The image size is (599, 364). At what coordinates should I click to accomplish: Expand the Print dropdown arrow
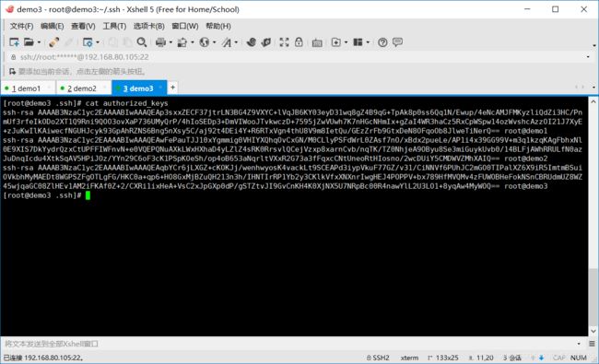[170, 42]
